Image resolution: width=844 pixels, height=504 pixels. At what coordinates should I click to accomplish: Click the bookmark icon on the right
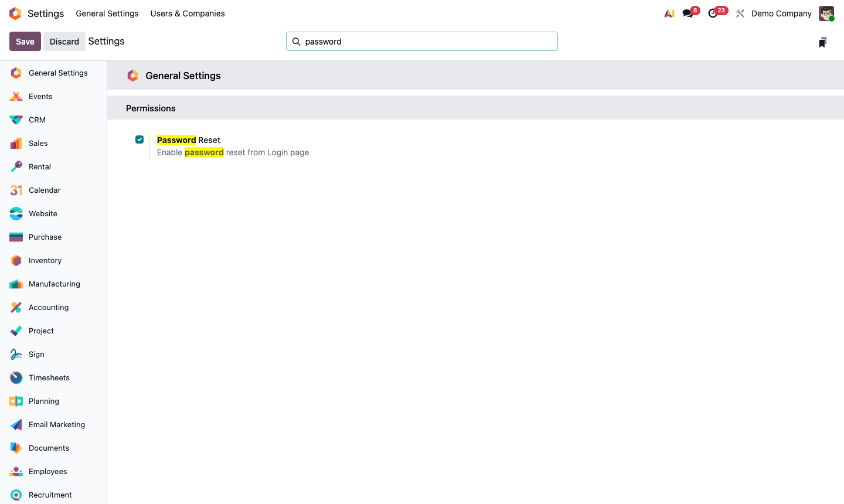(822, 42)
